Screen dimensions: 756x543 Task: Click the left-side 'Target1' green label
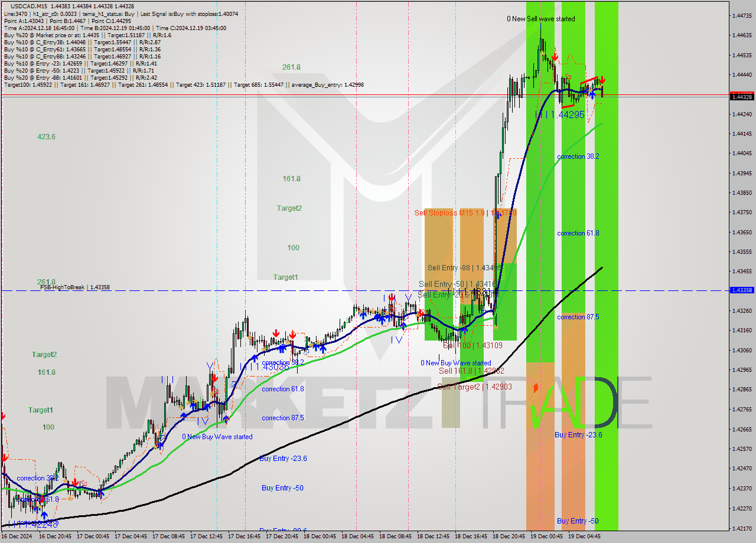41,410
